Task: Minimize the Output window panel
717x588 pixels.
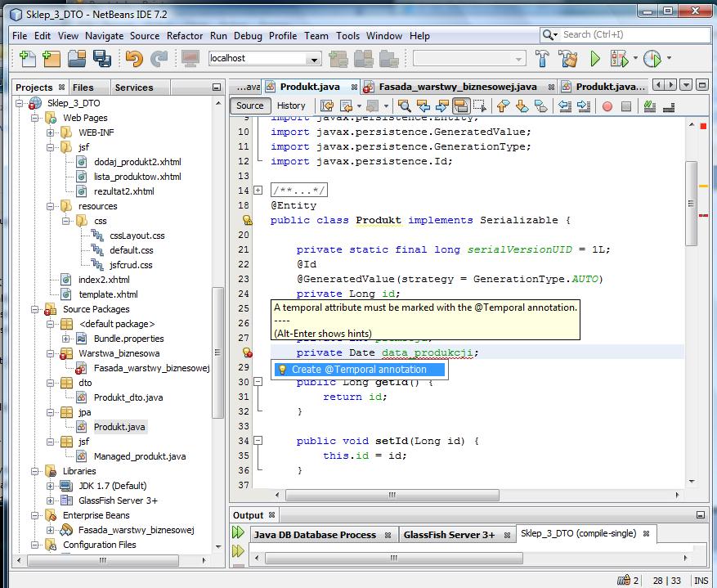Action: (x=700, y=515)
